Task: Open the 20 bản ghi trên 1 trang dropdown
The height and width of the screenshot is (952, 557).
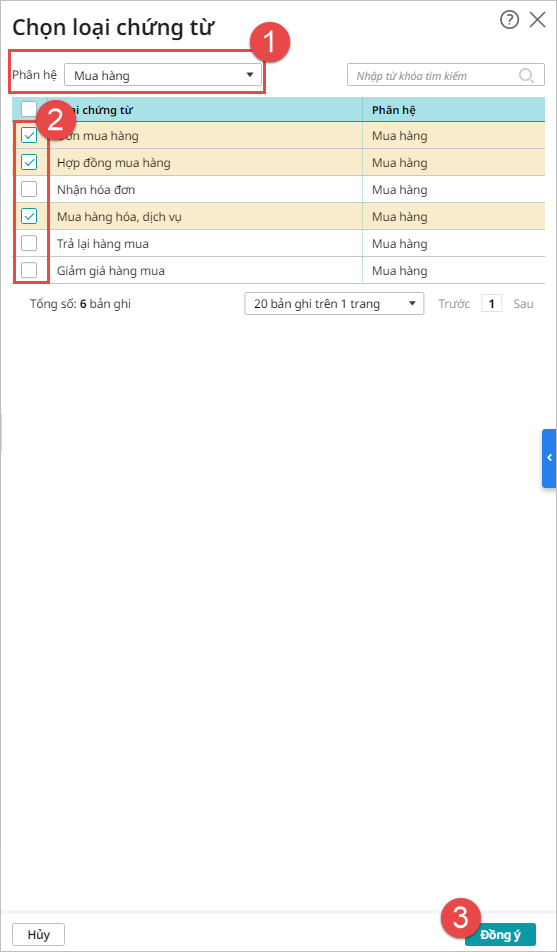Action: point(334,304)
